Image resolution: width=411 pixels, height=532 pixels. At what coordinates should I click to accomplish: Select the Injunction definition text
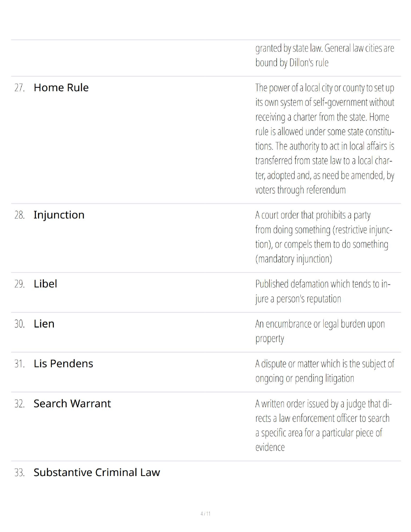point(324,237)
